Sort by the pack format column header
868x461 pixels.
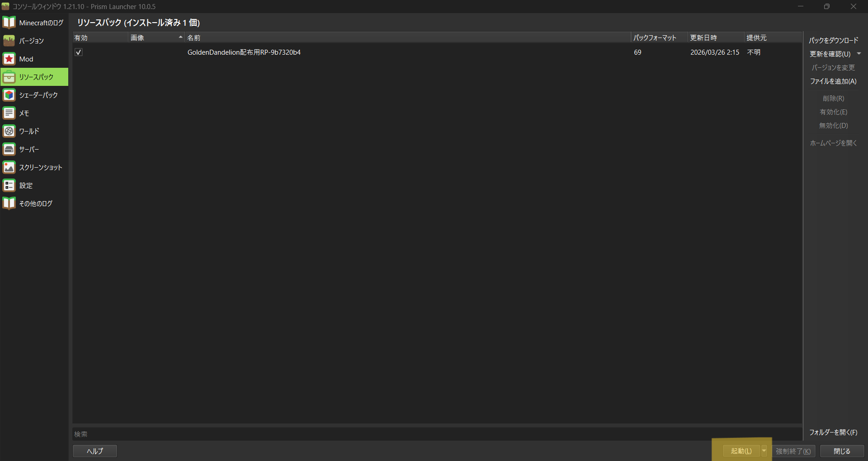[659, 38]
